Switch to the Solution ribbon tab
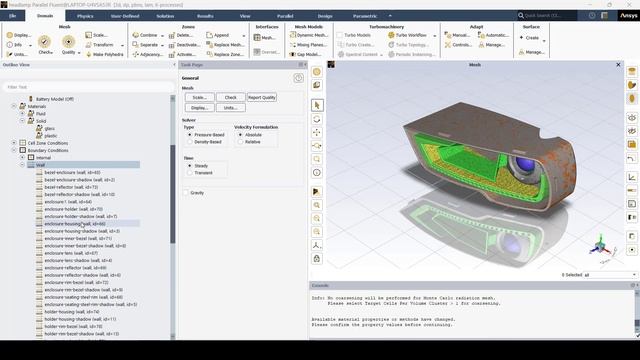Screen dimensions: 640x360 (165, 16)
